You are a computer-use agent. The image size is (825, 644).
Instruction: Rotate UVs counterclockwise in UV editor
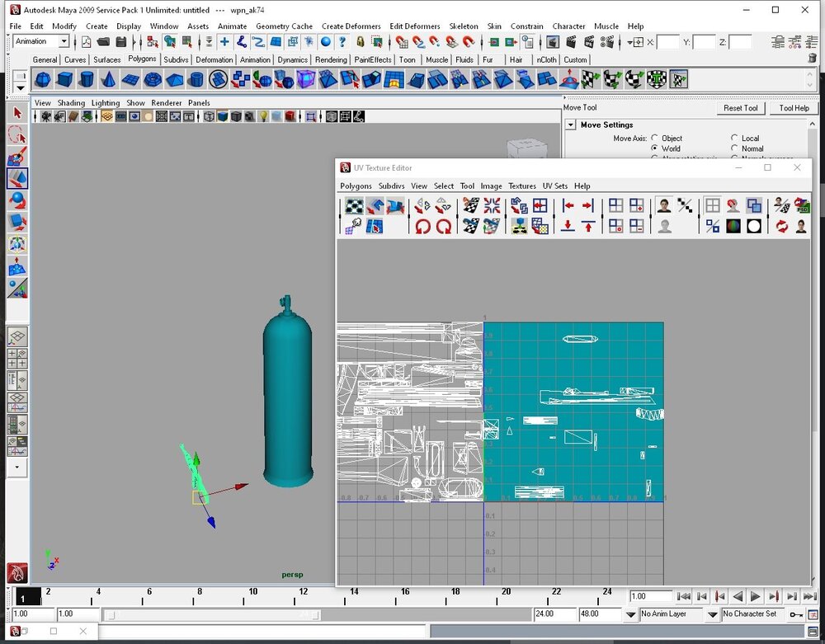423,225
